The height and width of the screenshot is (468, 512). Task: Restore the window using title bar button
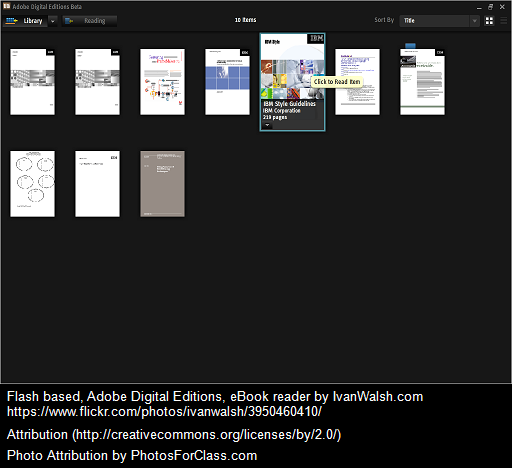pyautogui.click(x=490, y=7)
